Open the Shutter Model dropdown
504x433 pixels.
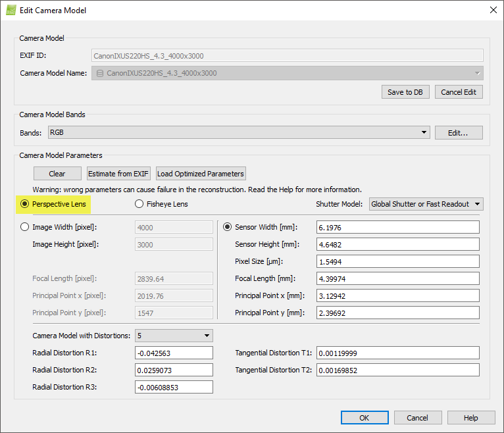[426, 204]
